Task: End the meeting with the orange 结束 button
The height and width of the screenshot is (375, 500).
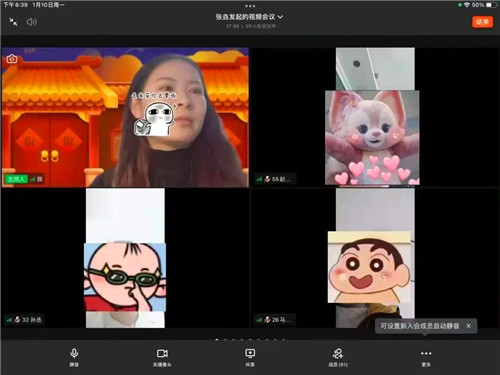Action: pos(482,22)
